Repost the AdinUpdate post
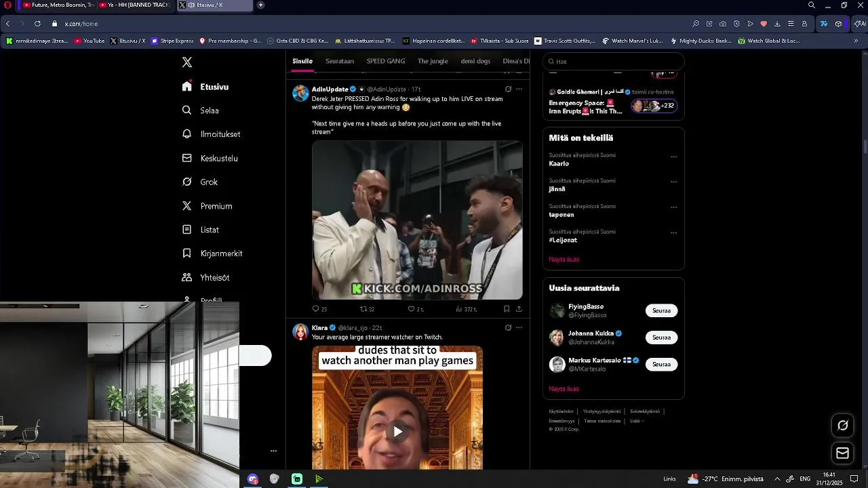Screen dimensions: 868x488 point(367,309)
